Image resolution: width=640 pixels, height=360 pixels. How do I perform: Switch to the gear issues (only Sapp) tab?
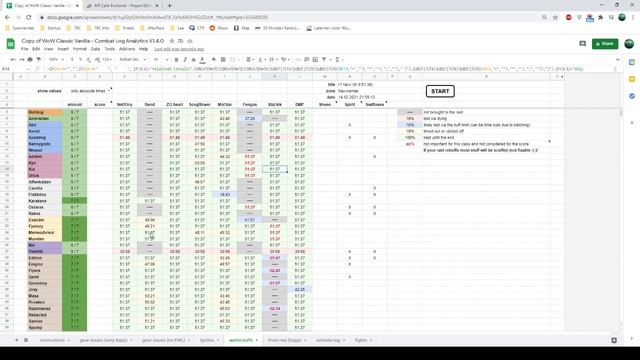[x=103, y=340]
